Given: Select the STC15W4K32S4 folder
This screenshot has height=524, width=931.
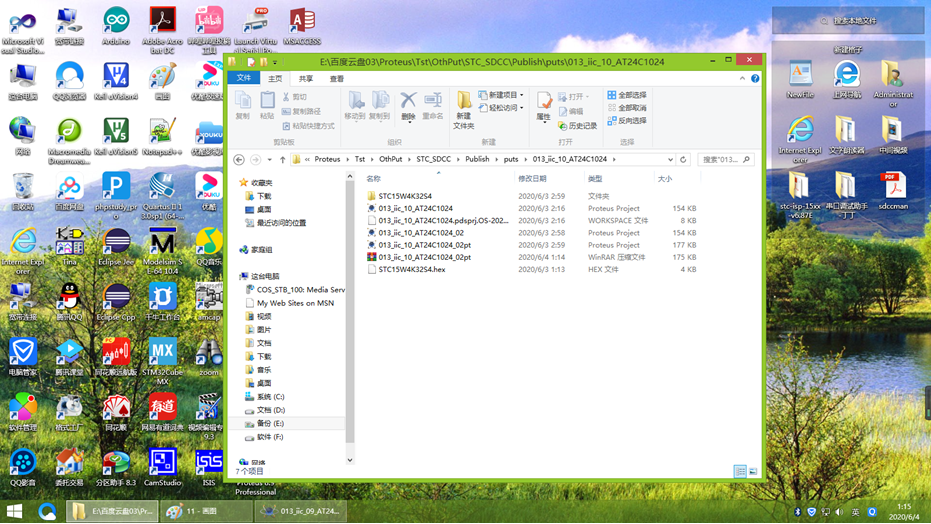Looking at the screenshot, I should click(x=405, y=196).
